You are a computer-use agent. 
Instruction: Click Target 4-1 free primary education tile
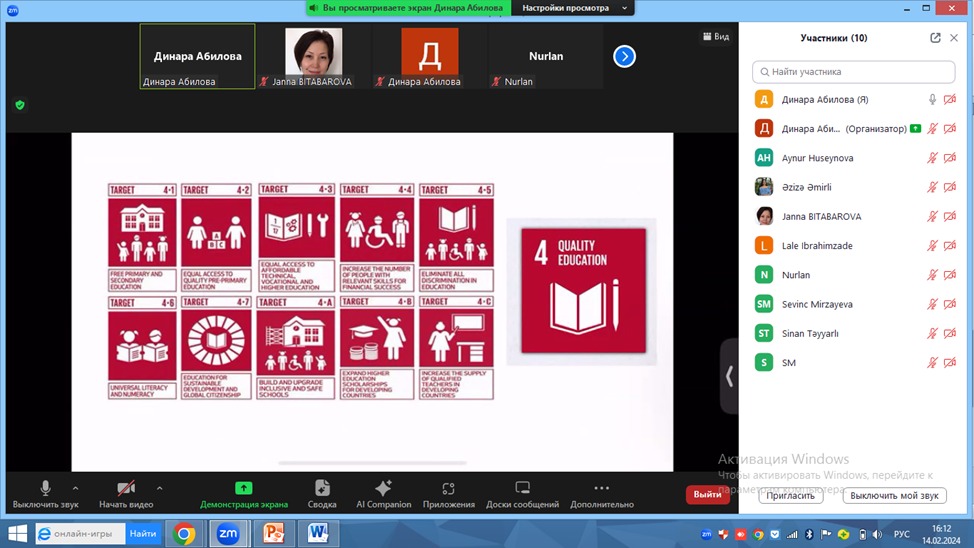tap(142, 237)
